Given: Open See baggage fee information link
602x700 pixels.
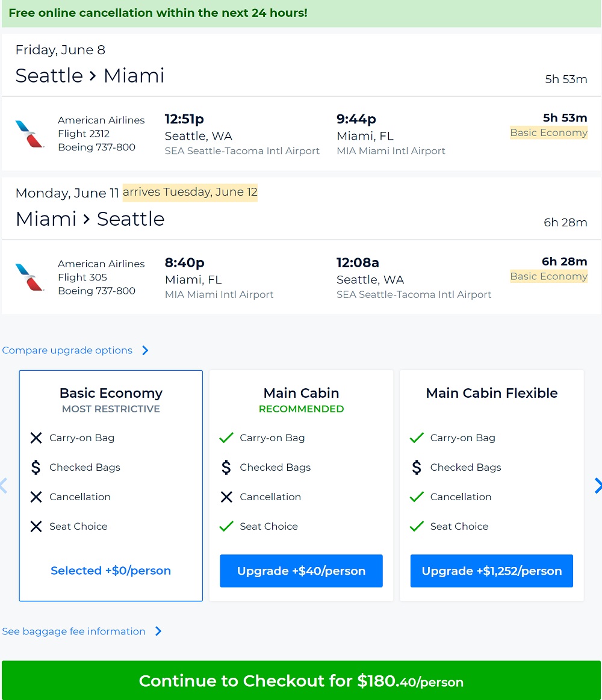Looking at the screenshot, I should (73, 631).
